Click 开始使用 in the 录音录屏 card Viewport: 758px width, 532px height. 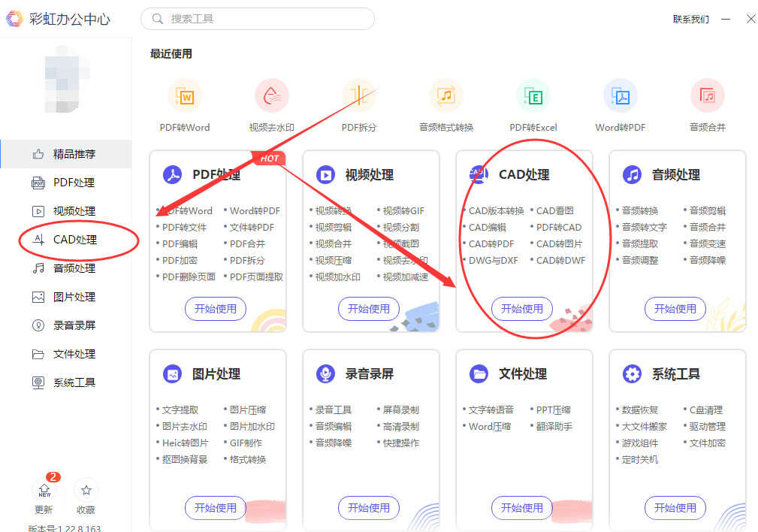369,508
